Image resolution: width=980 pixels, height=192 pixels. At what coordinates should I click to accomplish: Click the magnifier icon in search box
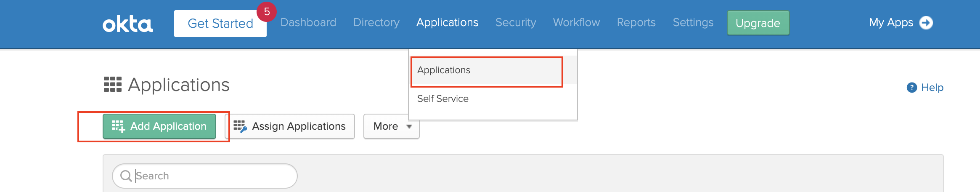tap(126, 176)
